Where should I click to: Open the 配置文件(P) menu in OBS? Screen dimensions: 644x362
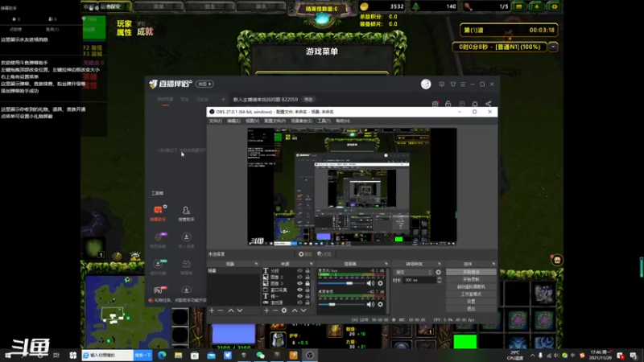[x=275, y=121]
